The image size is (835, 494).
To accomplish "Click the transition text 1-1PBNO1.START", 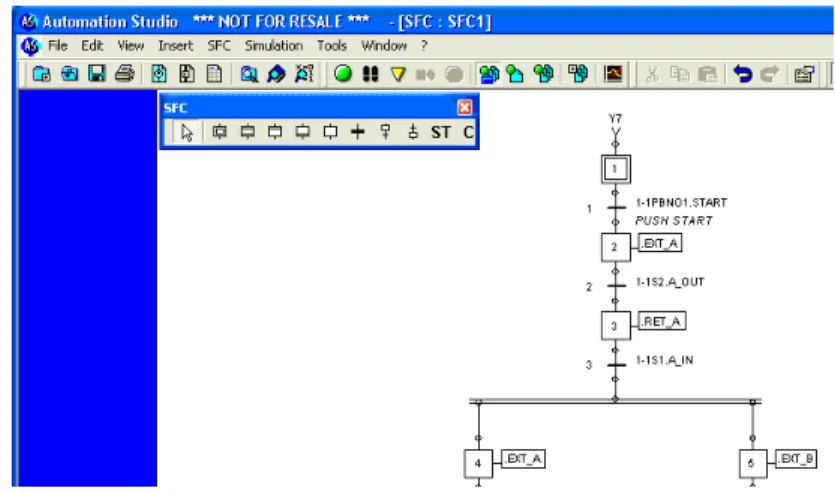I will pyautogui.click(x=682, y=203).
